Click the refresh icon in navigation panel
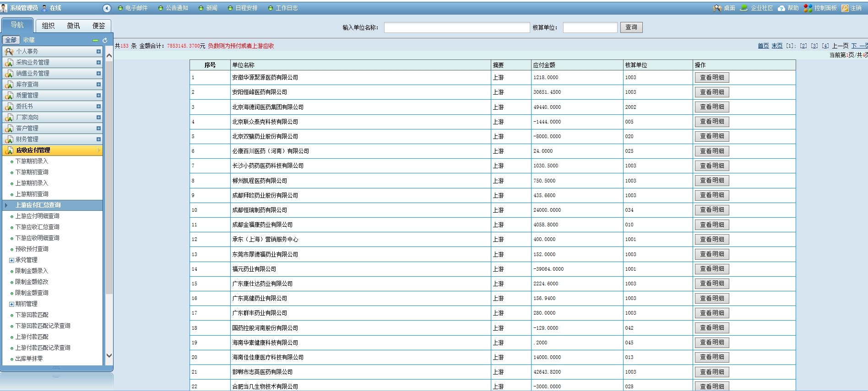The image size is (868, 391). (x=105, y=40)
